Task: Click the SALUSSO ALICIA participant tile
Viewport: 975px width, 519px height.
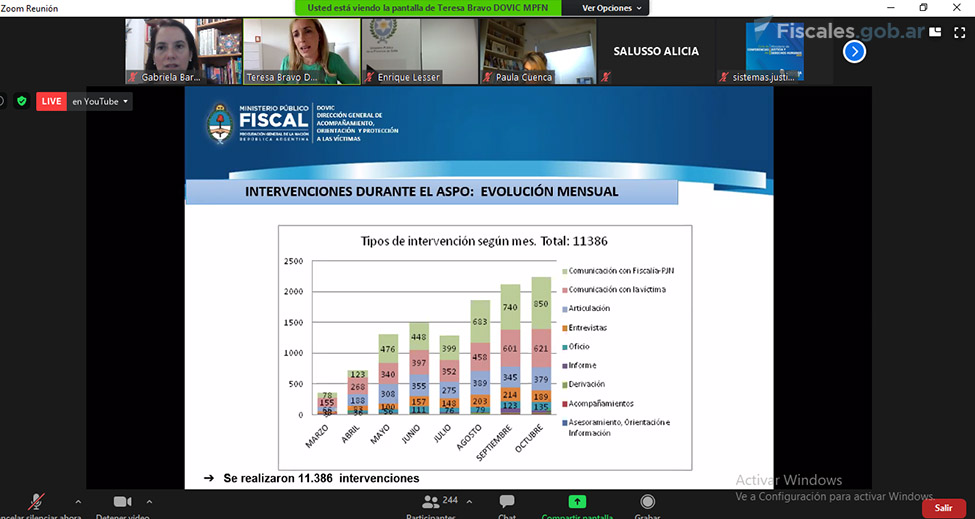Action: click(656, 51)
